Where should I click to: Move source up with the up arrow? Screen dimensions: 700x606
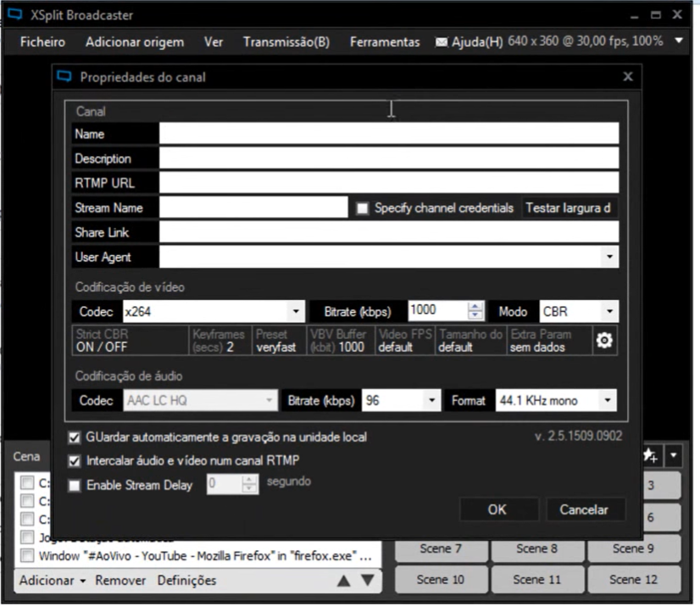pos(344,581)
